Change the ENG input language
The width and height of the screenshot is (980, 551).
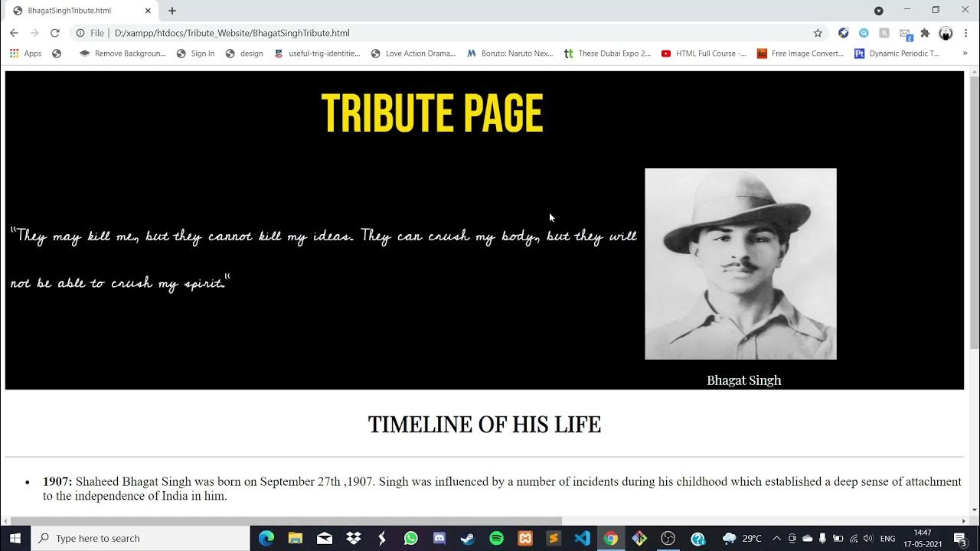click(x=888, y=538)
